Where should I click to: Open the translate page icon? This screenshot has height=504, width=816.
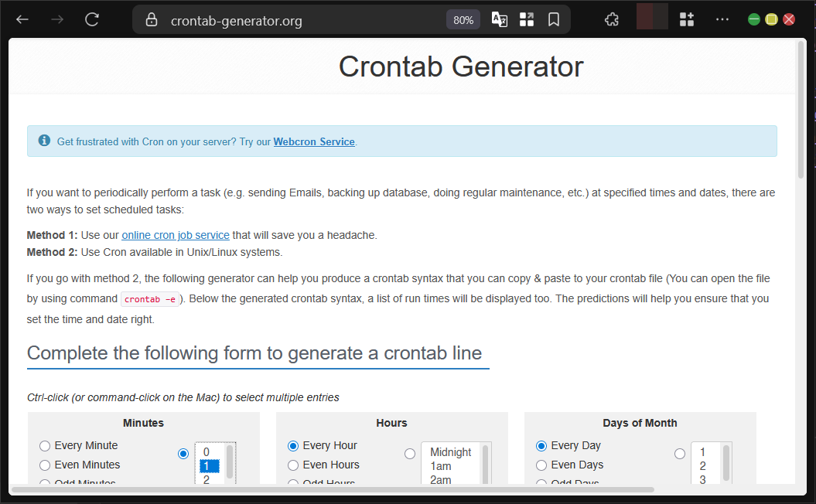[500, 20]
